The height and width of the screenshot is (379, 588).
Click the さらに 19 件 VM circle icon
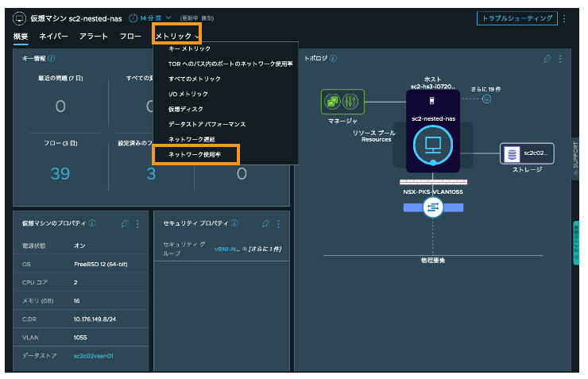coord(486,99)
